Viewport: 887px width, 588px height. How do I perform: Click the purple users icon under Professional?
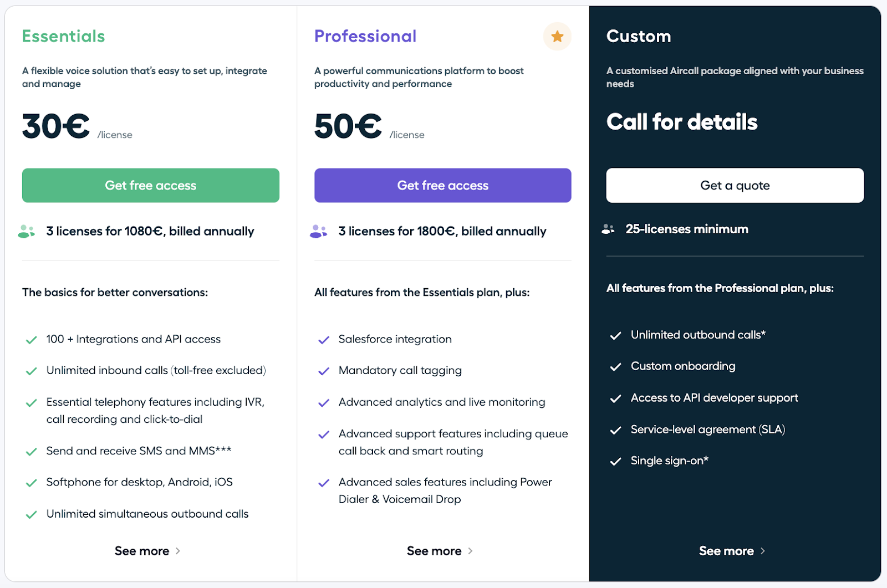pyautogui.click(x=318, y=231)
